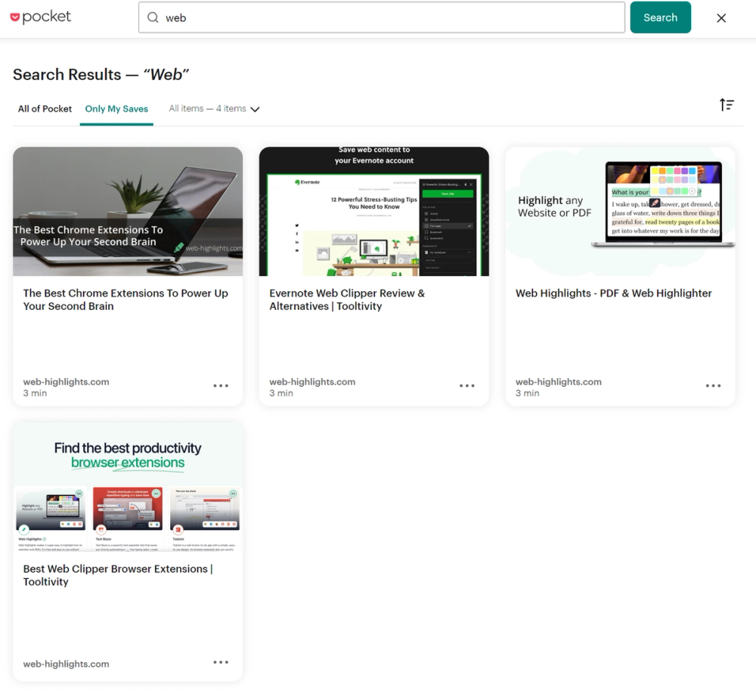Screen dimensions: 756x700
Task: Open Web Highlights - PDF & Web Highlighter title
Action: 613,293
